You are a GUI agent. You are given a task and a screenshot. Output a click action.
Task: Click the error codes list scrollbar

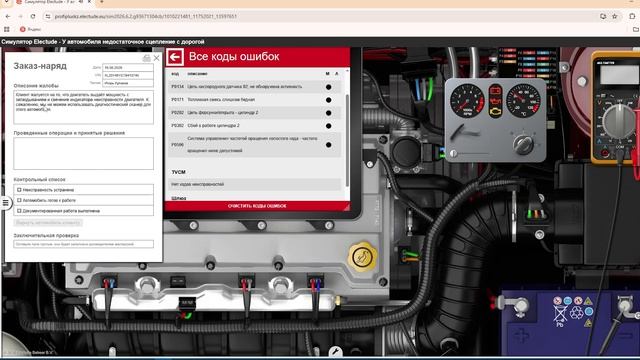[347, 141]
